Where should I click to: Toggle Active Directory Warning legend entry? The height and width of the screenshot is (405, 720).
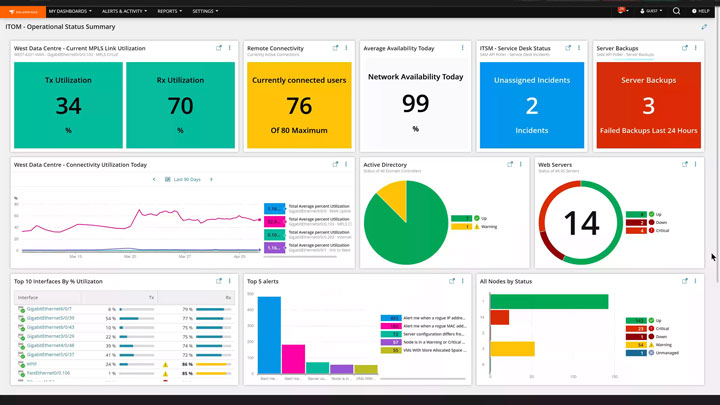tap(474, 227)
